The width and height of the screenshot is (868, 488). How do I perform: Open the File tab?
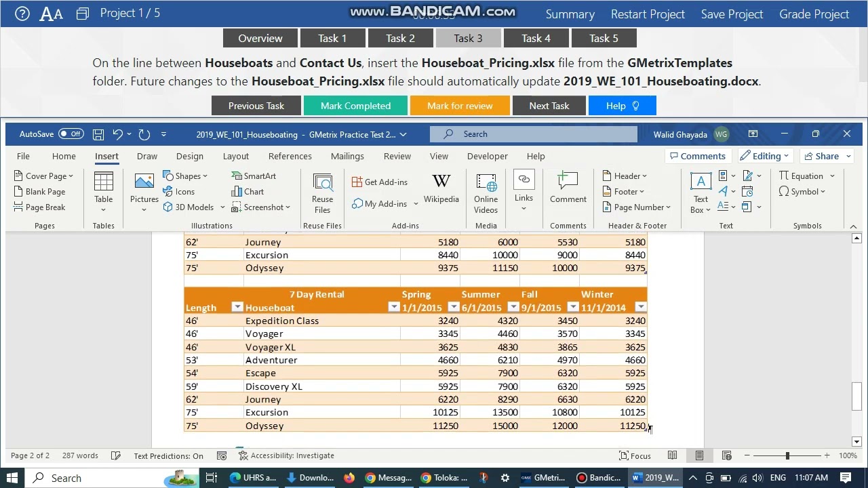tap(23, 156)
